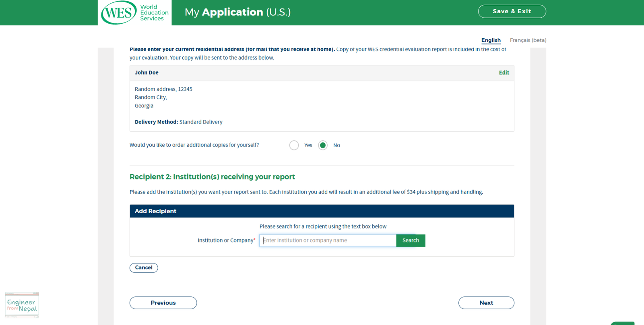Edit John Doe's address details
This screenshot has height=325, width=644.
[x=504, y=72]
